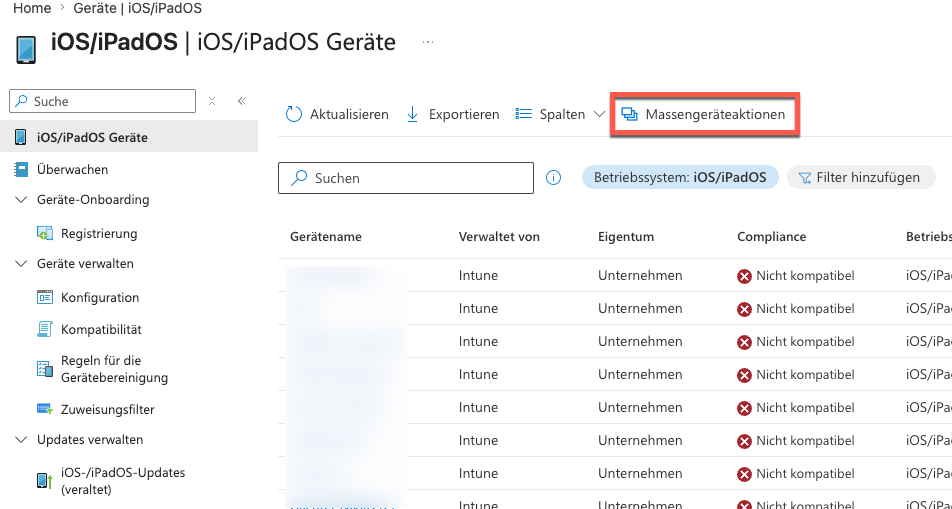952x509 pixels.
Task: Click the Aktualisieren refresh button
Action: point(337,114)
